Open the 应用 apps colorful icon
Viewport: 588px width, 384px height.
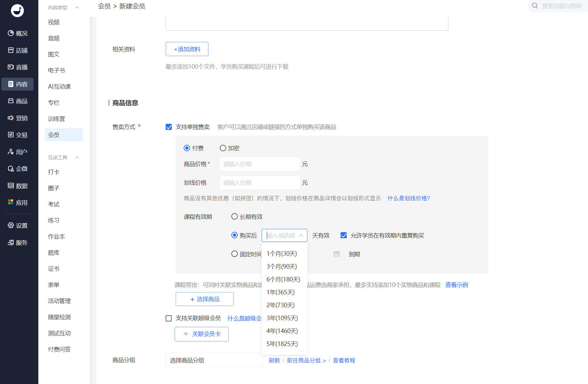11,202
